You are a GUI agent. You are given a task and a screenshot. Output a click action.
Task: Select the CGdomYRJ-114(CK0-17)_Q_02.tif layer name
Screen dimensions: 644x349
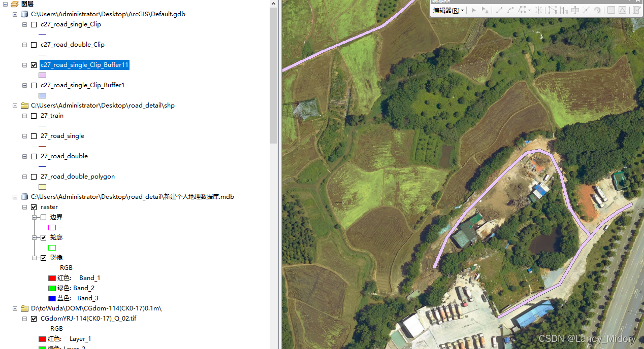88,319
